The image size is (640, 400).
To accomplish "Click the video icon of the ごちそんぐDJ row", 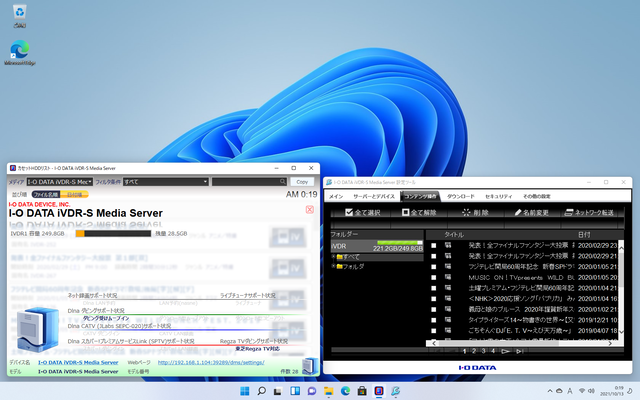I will click(x=448, y=330).
